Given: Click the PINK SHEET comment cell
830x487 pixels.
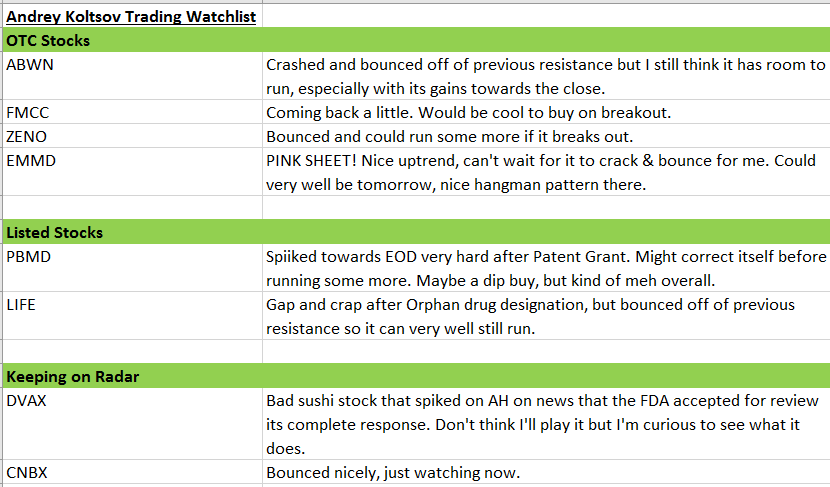Looking at the screenshot, I should 545,172.
